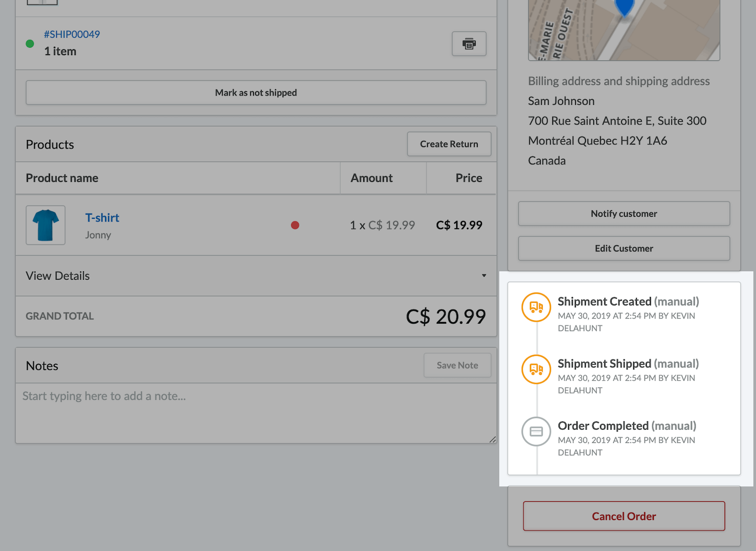Open shipment #SHIP00049 link
Screen dimensions: 756x551
click(x=72, y=34)
